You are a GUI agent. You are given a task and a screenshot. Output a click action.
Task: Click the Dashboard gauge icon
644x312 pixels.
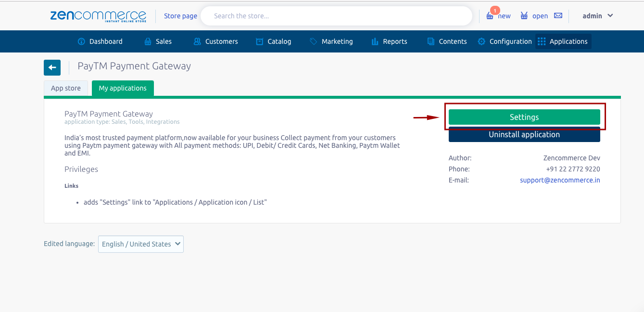(x=81, y=41)
